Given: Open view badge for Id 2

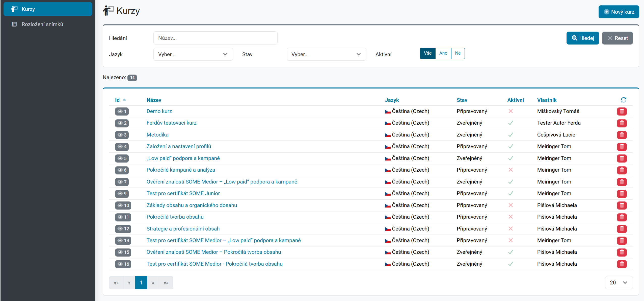Looking at the screenshot, I should tap(122, 123).
